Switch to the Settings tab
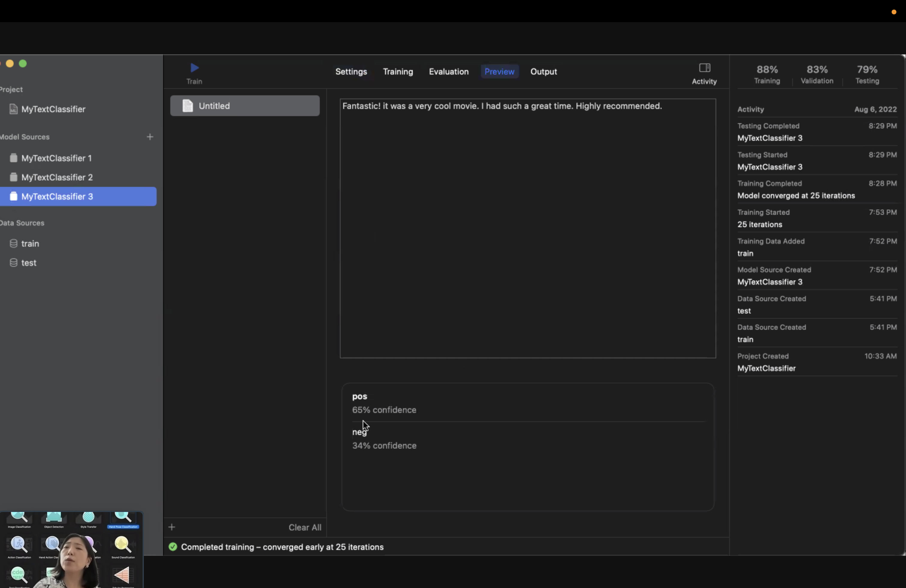Screen dimensions: 906x588 pos(351,72)
